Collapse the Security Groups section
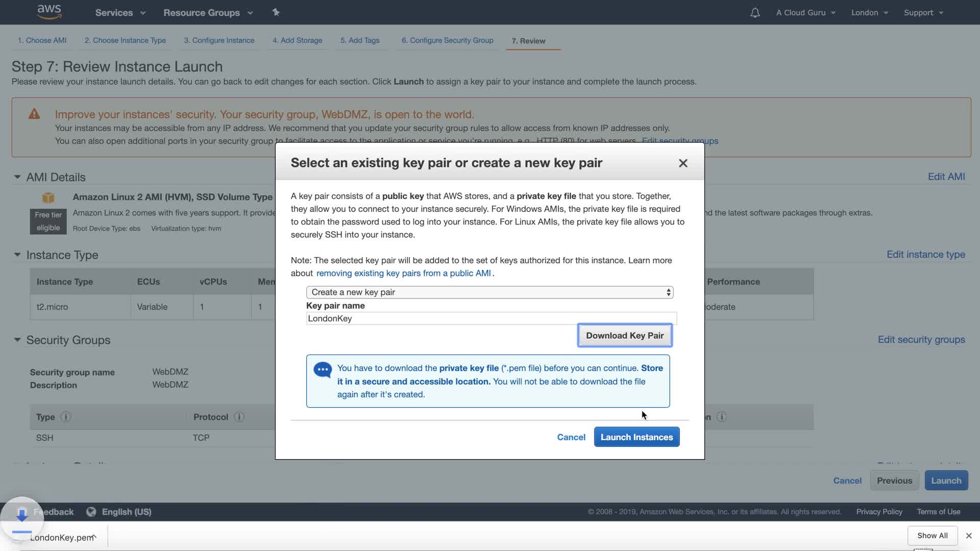980x551 pixels. 17,340
